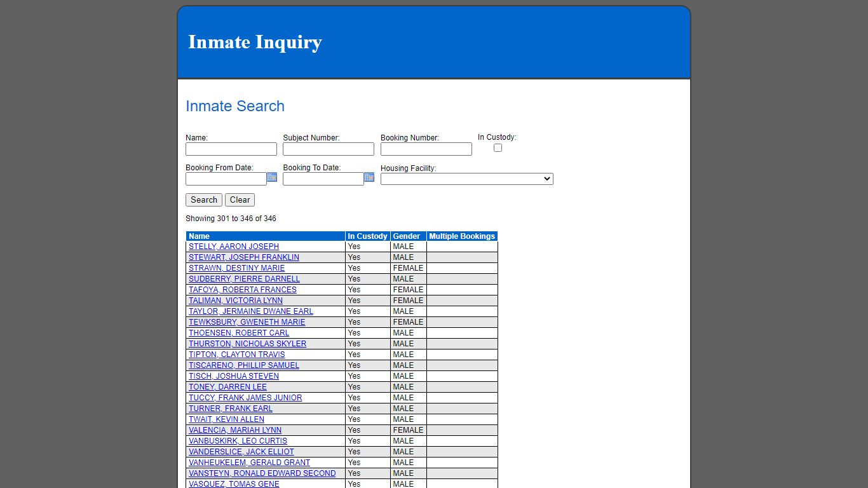Select FEMALE gender cell for VALENCIA, MARIAH LYNN
868x488 pixels.
tap(408, 430)
